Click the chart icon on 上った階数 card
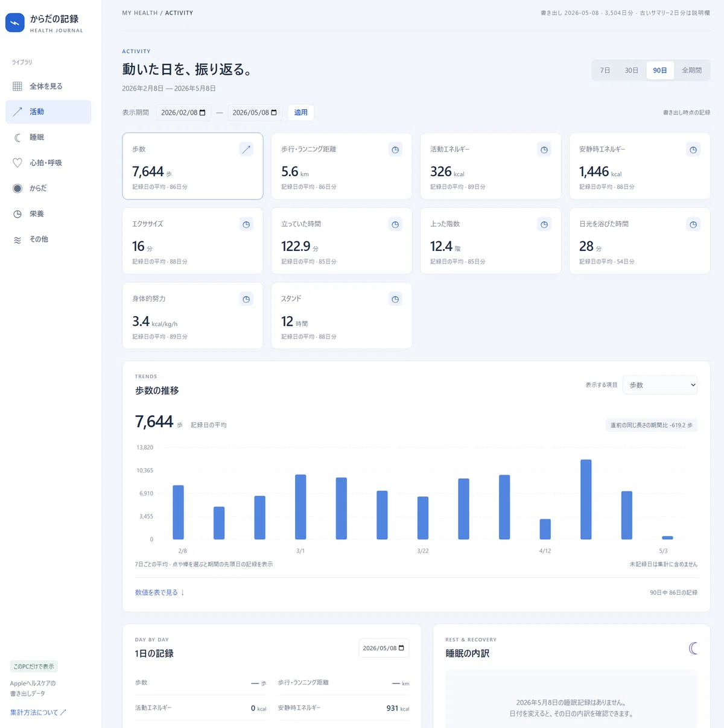The width and height of the screenshot is (724, 728). point(544,224)
